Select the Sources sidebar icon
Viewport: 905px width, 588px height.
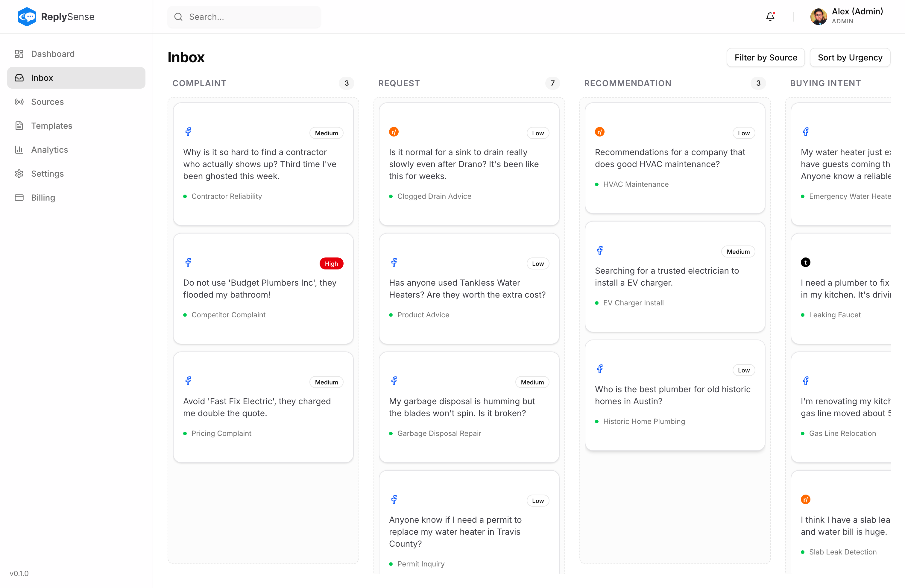pos(19,101)
